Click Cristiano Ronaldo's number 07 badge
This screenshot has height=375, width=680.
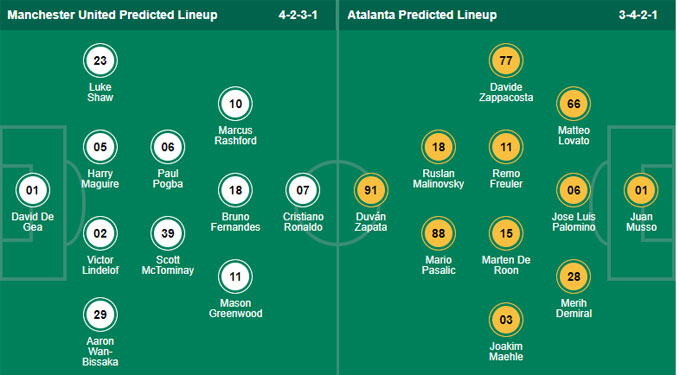click(x=303, y=190)
